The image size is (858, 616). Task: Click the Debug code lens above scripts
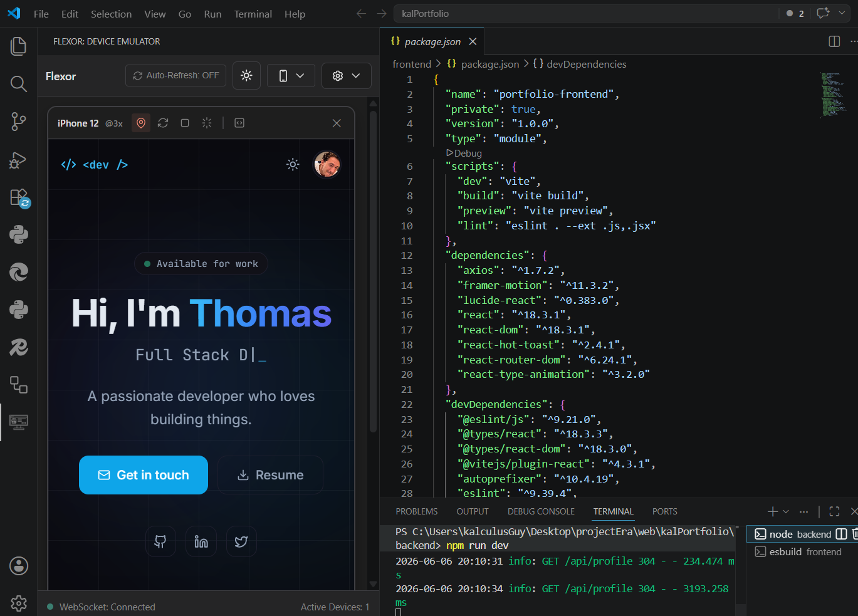(464, 153)
